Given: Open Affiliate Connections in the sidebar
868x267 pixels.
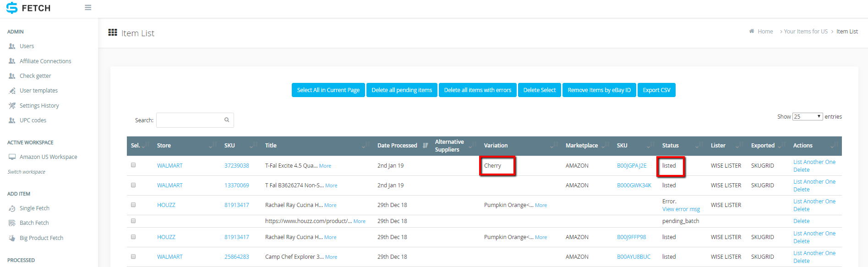Looking at the screenshot, I should click(x=45, y=61).
